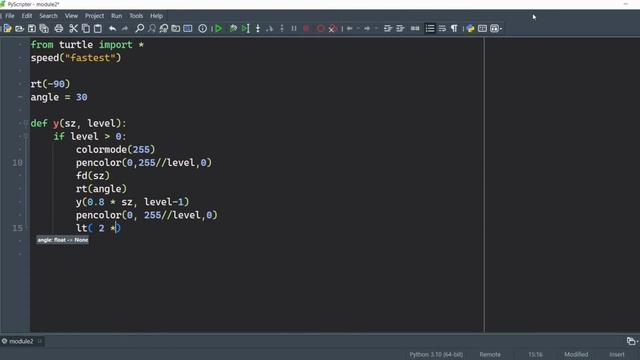
Task: Cut selection with the scissors icon
Action: [73, 29]
